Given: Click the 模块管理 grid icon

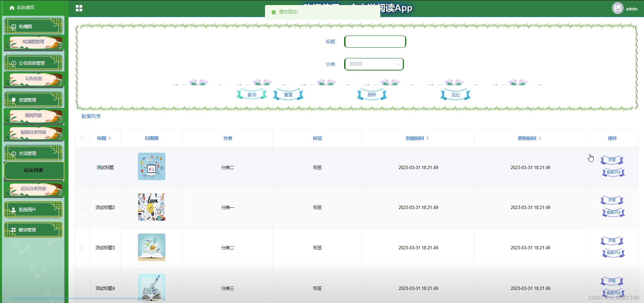Looking at the screenshot, I should [13, 230].
